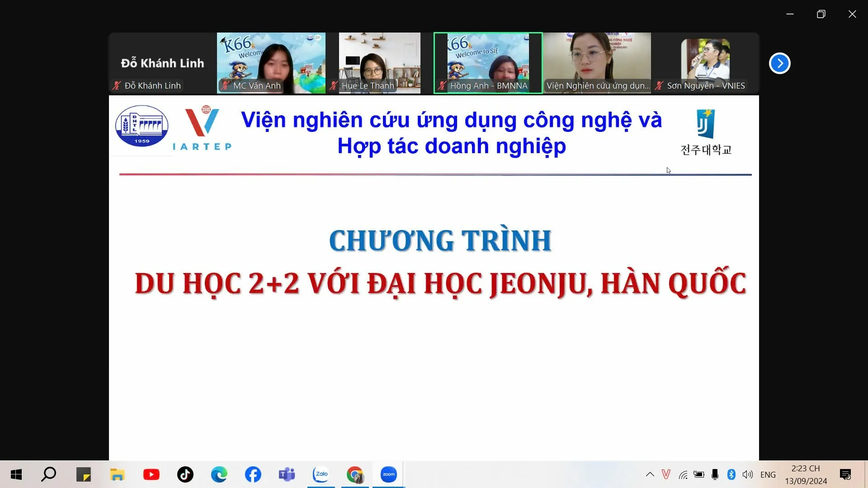The height and width of the screenshot is (488, 868).
Task: Click the blue arrow to show more participants
Action: (779, 63)
